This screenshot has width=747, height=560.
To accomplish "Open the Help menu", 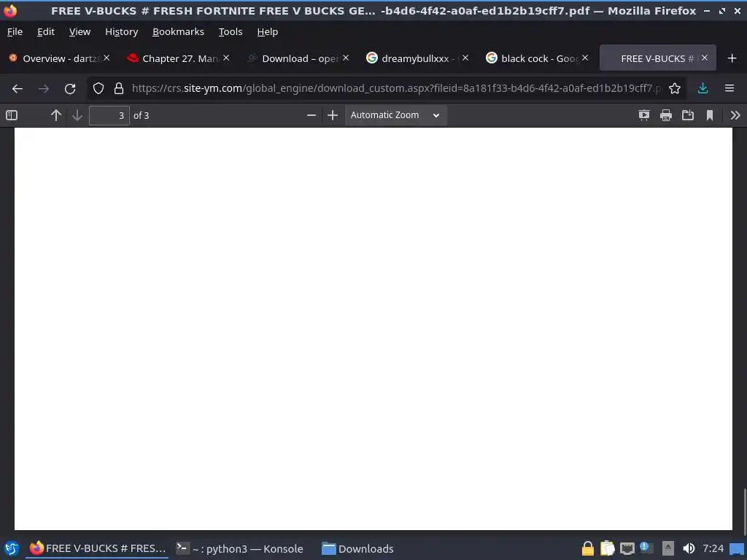I will [267, 32].
